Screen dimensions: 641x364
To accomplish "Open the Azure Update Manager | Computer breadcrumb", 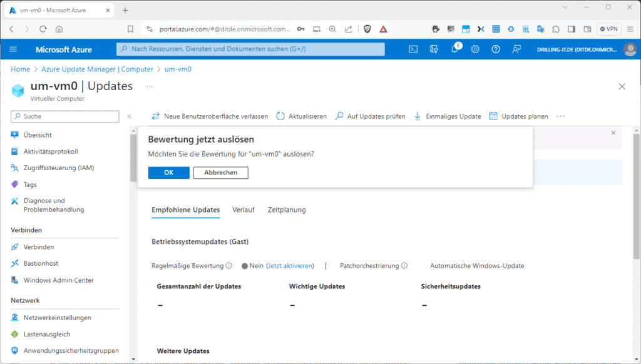I will (97, 69).
